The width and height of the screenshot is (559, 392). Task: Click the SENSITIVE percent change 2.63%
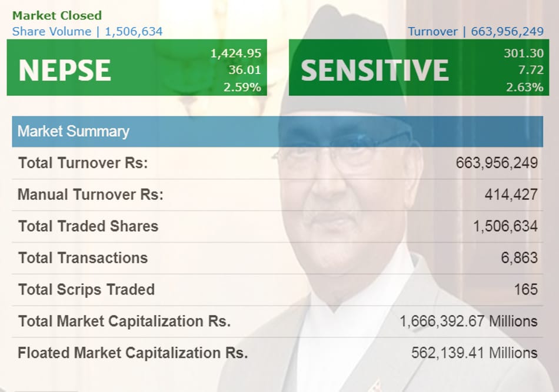click(x=525, y=87)
